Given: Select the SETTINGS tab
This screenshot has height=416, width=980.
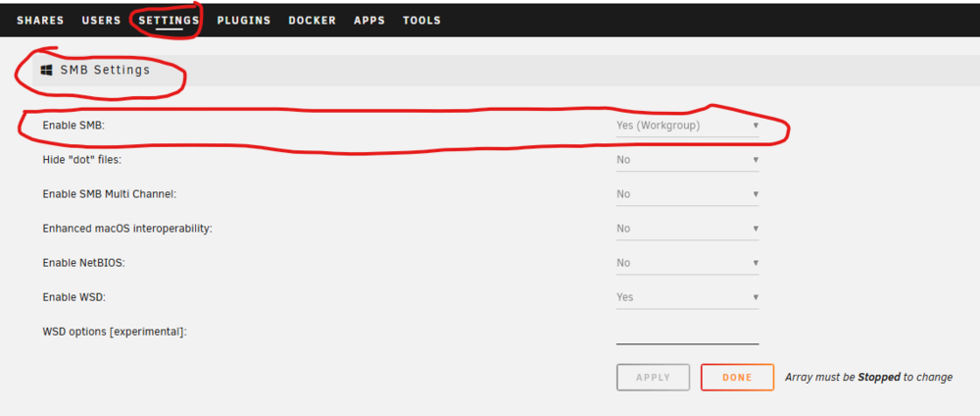Looking at the screenshot, I should (x=169, y=21).
